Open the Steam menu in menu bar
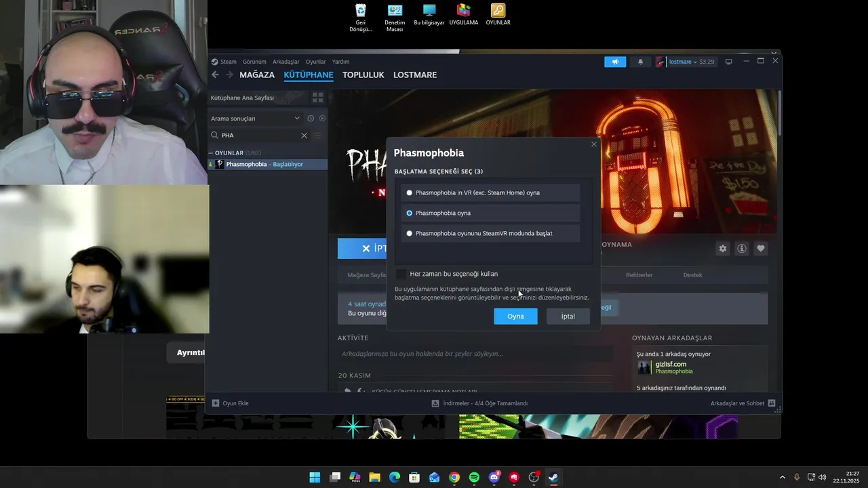 click(x=228, y=62)
